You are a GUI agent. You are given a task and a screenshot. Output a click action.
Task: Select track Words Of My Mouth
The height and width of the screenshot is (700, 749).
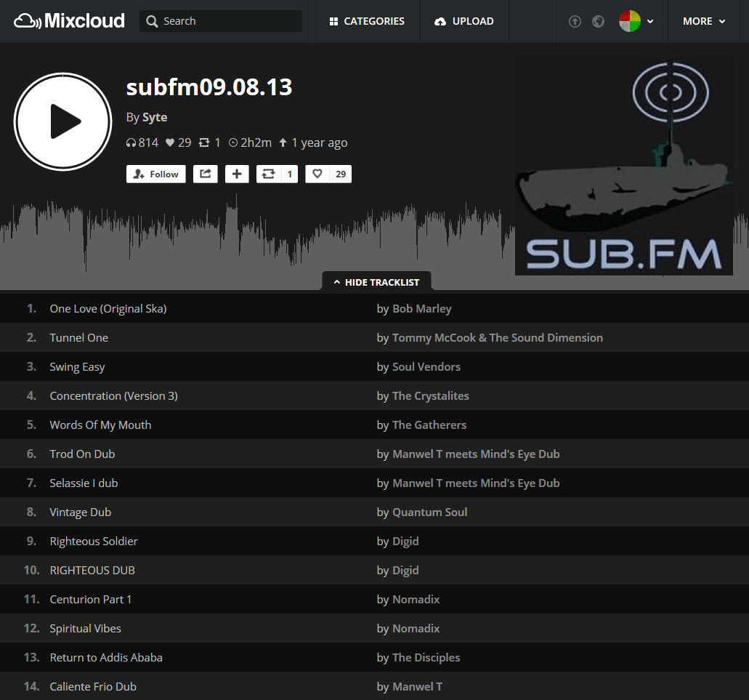pos(100,425)
